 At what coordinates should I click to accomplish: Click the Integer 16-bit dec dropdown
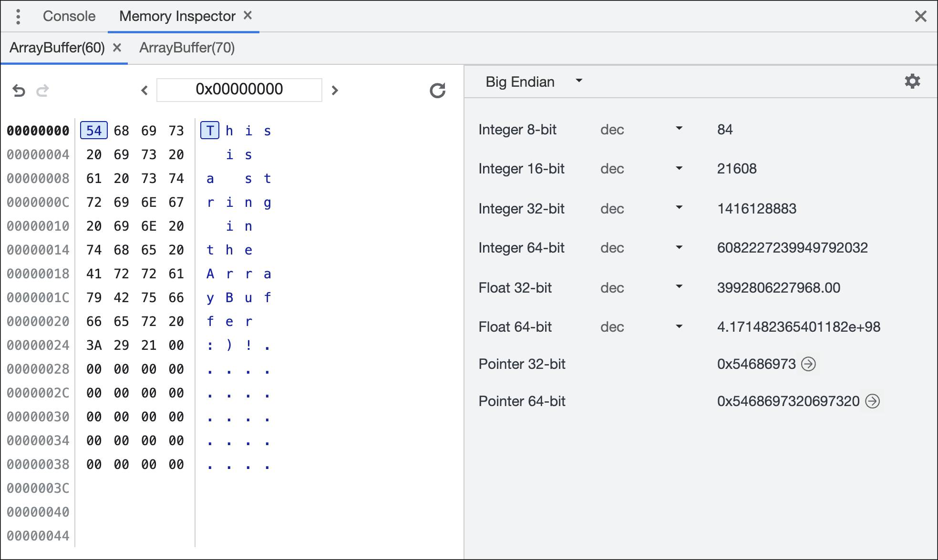[633, 168]
